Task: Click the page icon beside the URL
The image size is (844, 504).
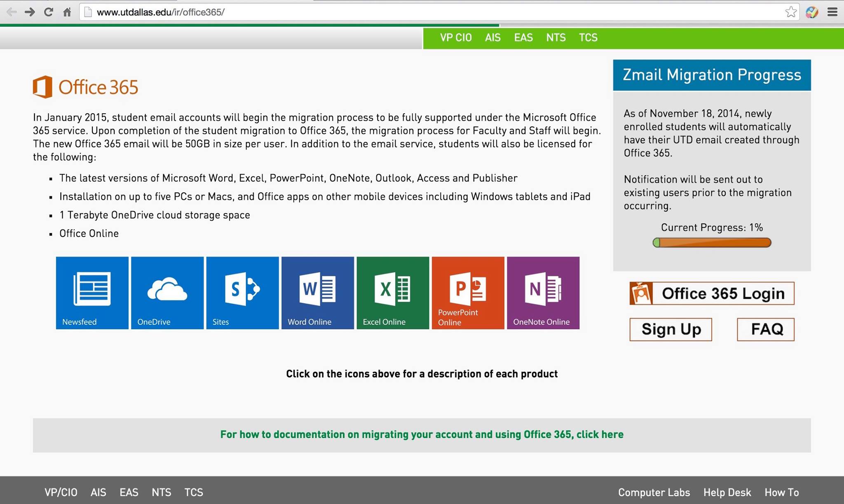Action: coord(87,12)
